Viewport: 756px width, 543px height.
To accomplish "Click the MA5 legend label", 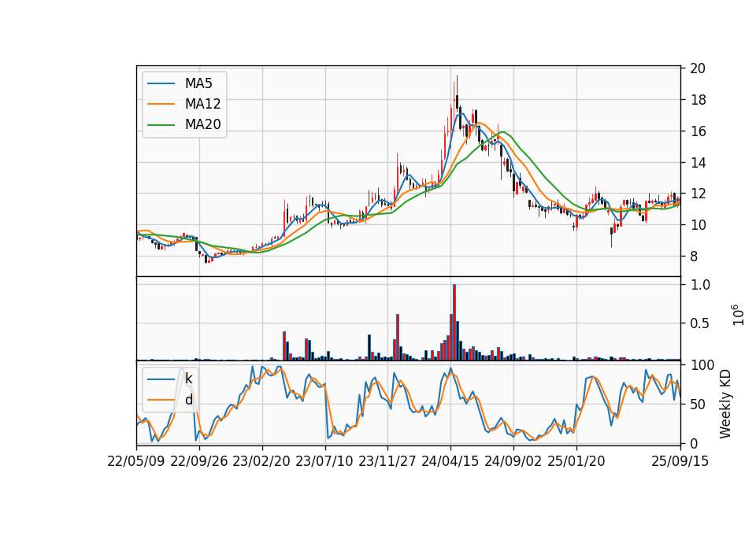I will pos(198,83).
